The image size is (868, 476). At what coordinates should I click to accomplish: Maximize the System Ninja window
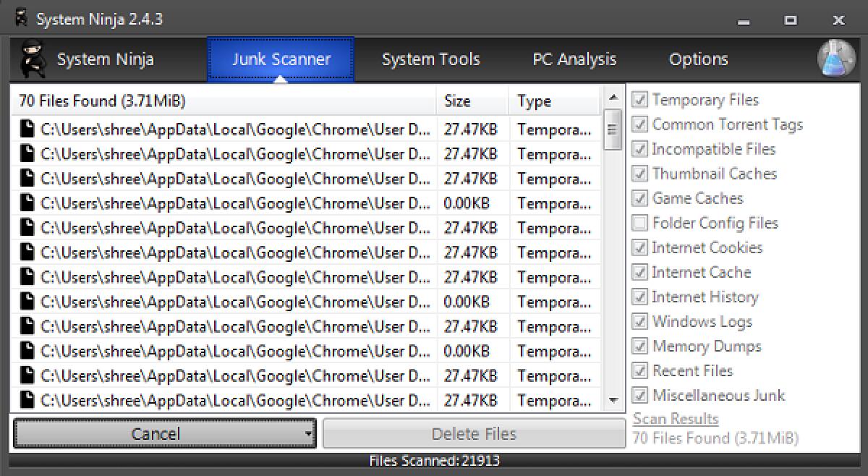791,20
